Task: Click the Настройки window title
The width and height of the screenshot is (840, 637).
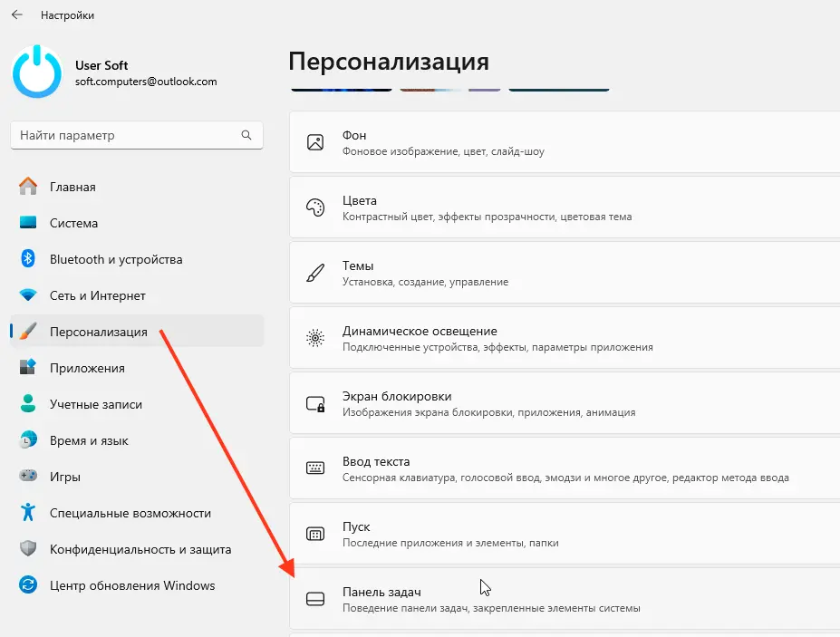Action: coord(67,15)
